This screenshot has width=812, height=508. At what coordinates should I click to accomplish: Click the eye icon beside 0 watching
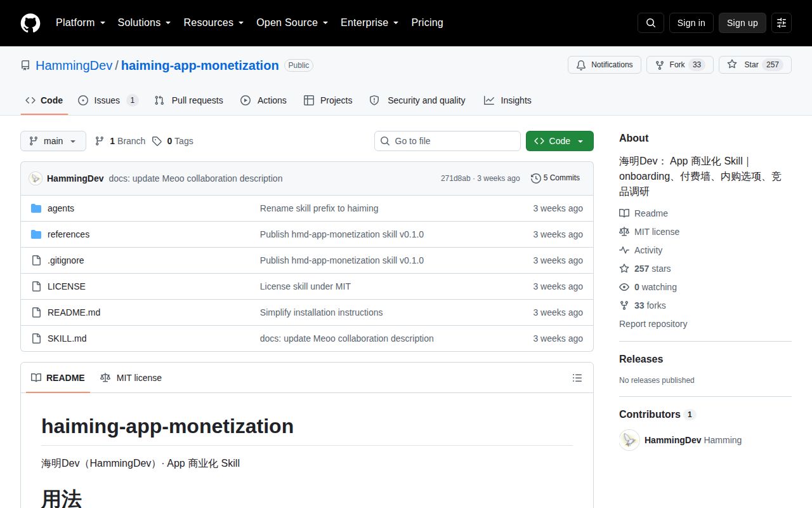point(624,287)
